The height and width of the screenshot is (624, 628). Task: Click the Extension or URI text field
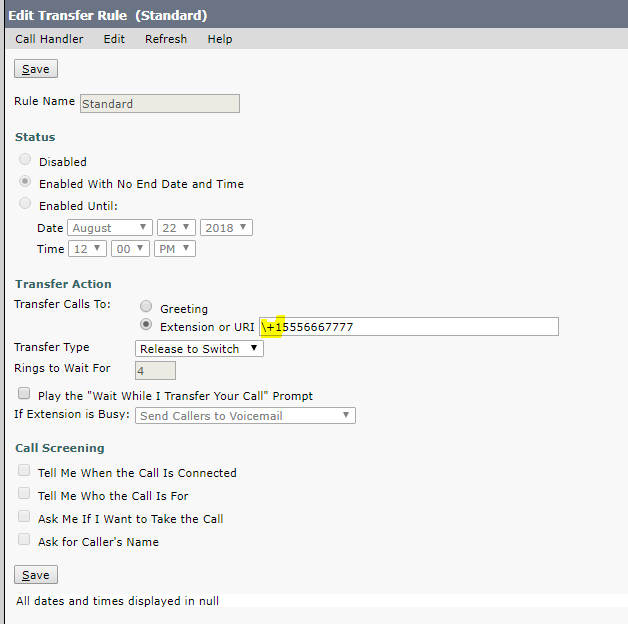click(x=420, y=327)
